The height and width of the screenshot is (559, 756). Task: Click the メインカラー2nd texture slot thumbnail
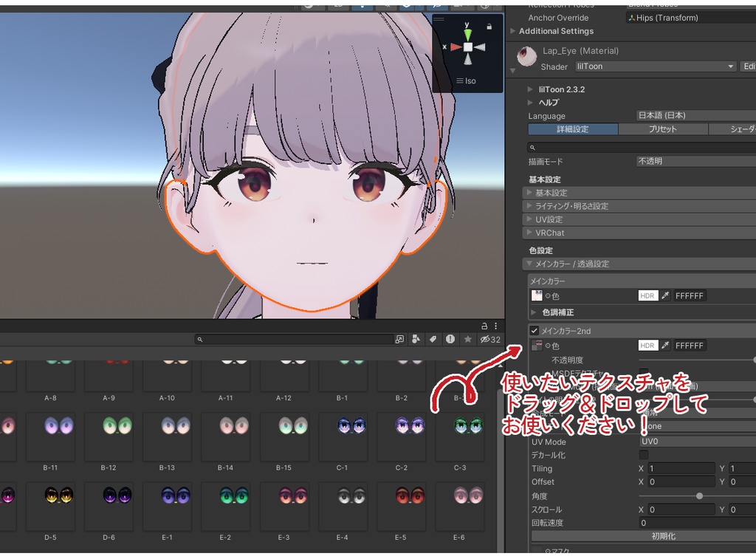click(537, 346)
